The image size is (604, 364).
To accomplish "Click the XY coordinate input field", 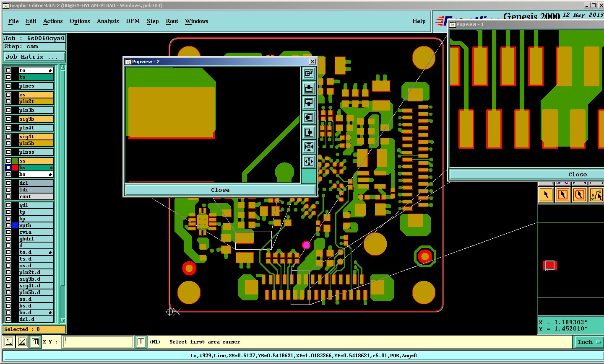I will [x=98, y=342].
